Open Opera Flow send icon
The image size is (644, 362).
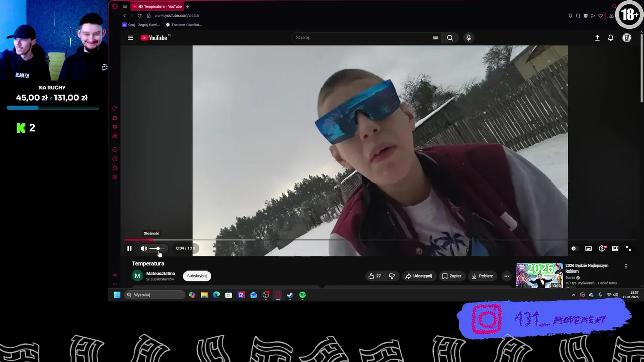(x=593, y=16)
